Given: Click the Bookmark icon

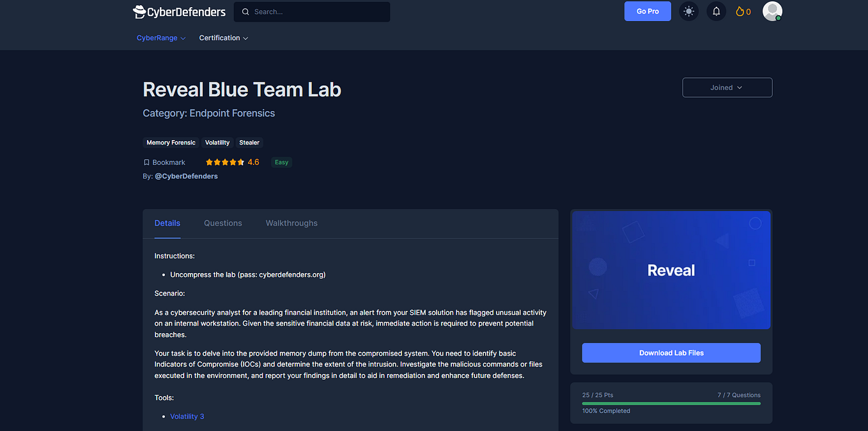Looking at the screenshot, I should click(x=146, y=162).
